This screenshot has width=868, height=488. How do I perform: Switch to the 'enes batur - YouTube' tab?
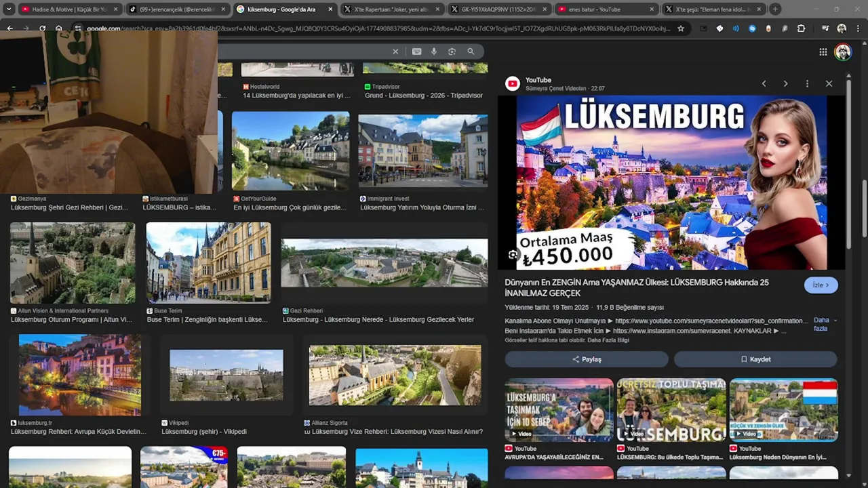click(606, 9)
